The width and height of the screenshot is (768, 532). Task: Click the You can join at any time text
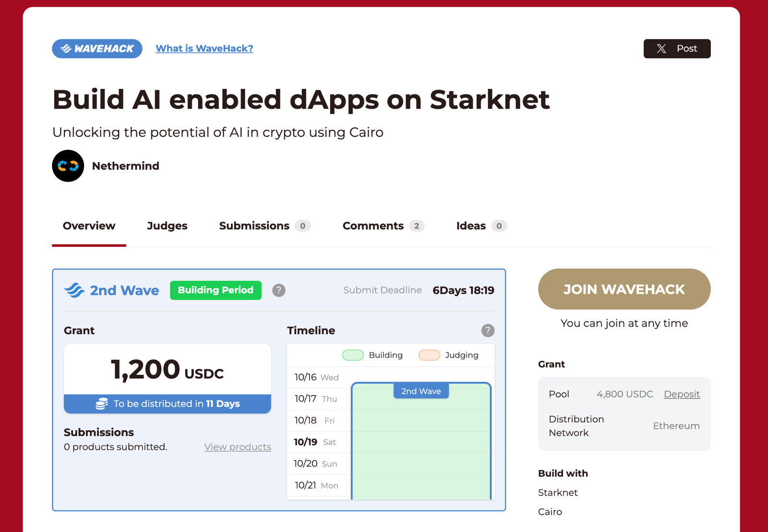pyautogui.click(x=624, y=324)
